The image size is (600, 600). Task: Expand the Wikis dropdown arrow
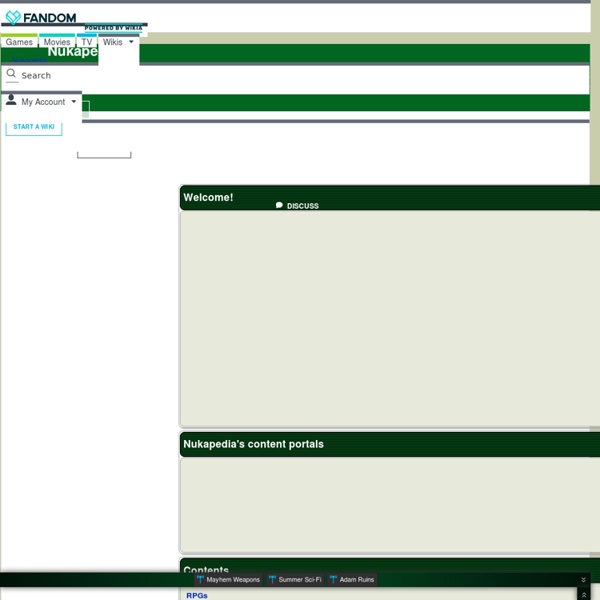(131, 42)
